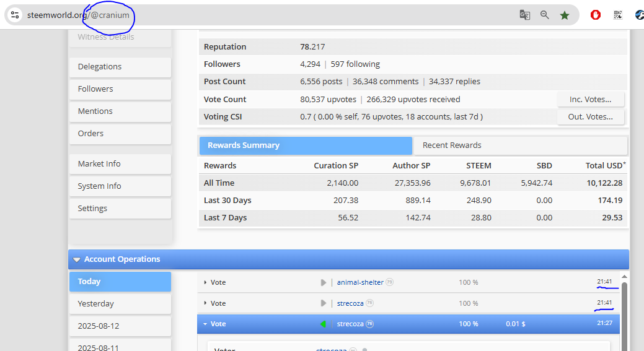This screenshot has width=644, height=351.
Task: Select the Yesterday operations filter
Action: 120,304
